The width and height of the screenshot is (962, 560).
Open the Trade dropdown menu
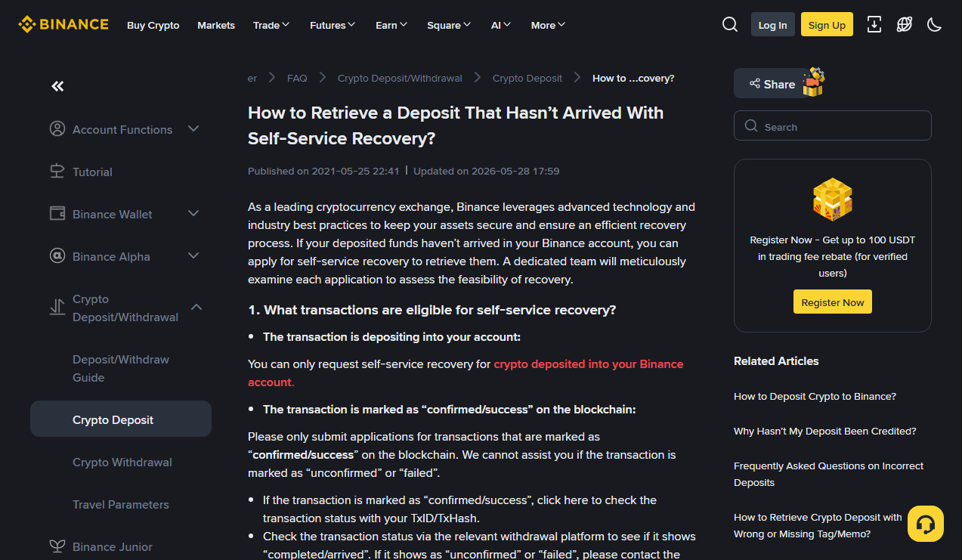(271, 25)
